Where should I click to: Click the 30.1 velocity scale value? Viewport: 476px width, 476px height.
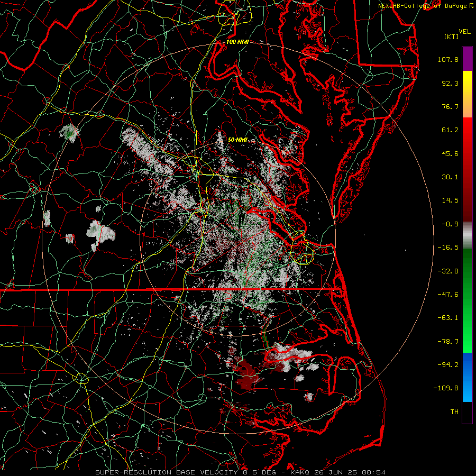coord(450,177)
